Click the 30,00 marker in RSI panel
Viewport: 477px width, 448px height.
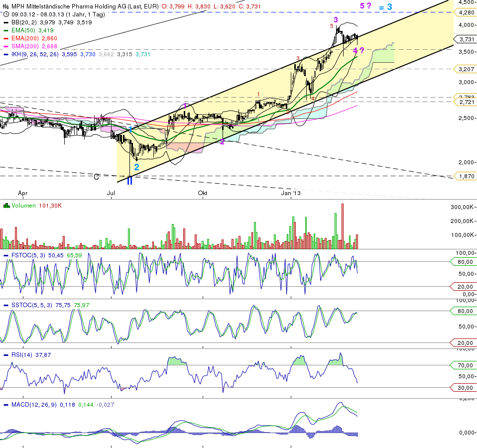pos(465,388)
